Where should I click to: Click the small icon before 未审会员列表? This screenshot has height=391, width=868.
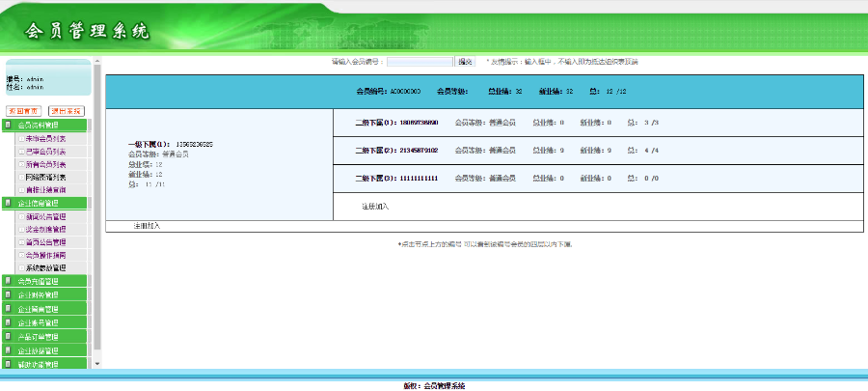pyautogui.click(x=21, y=139)
